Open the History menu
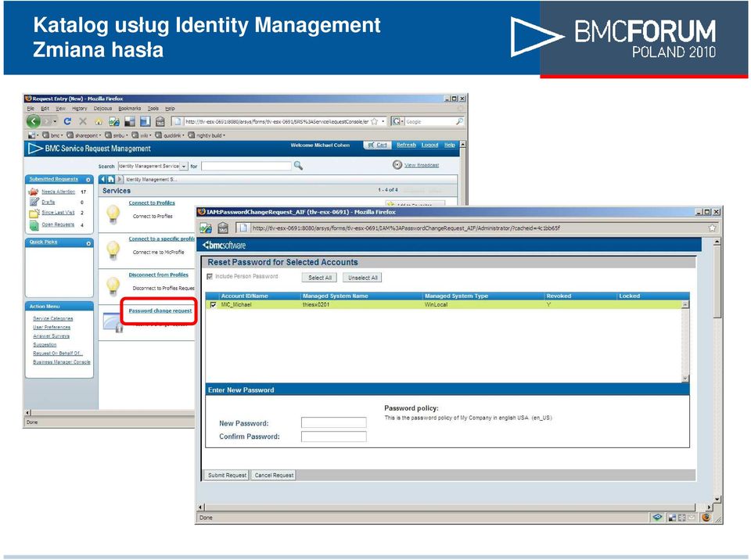Image resolution: width=751 pixels, height=560 pixels. pos(80,109)
